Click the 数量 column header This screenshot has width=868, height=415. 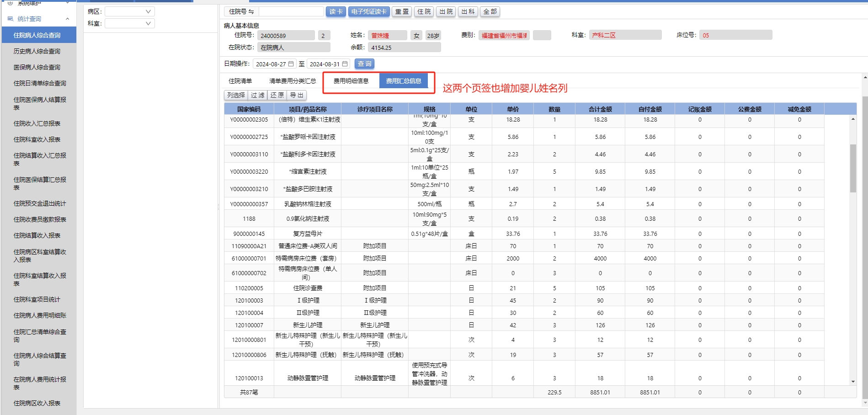click(x=554, y=109)
